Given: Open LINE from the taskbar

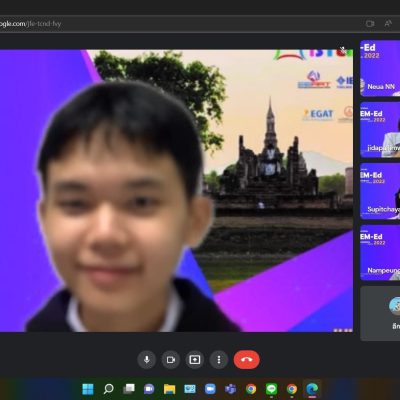Looking at the screenshot, I should 272,389.
